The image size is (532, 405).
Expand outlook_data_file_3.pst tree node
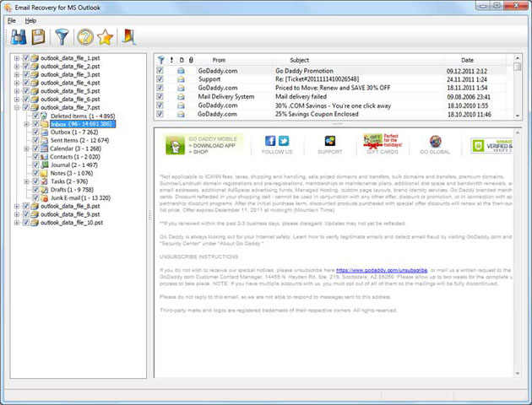click(17, 74)
